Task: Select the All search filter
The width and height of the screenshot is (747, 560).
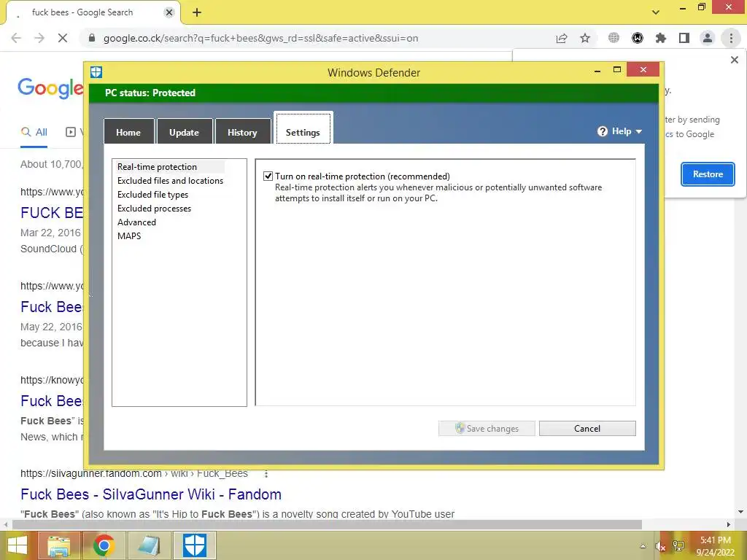Action: tap(34, 133)
